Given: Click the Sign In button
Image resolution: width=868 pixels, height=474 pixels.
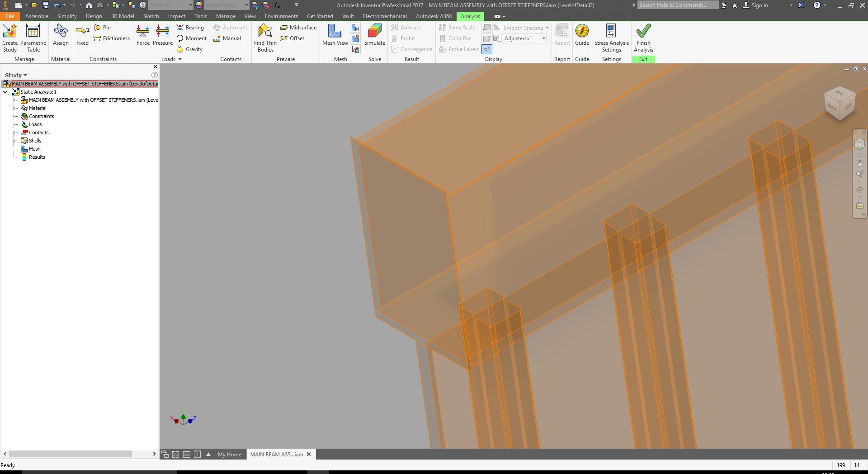Looking at the screenshot, I should point(759,5).
